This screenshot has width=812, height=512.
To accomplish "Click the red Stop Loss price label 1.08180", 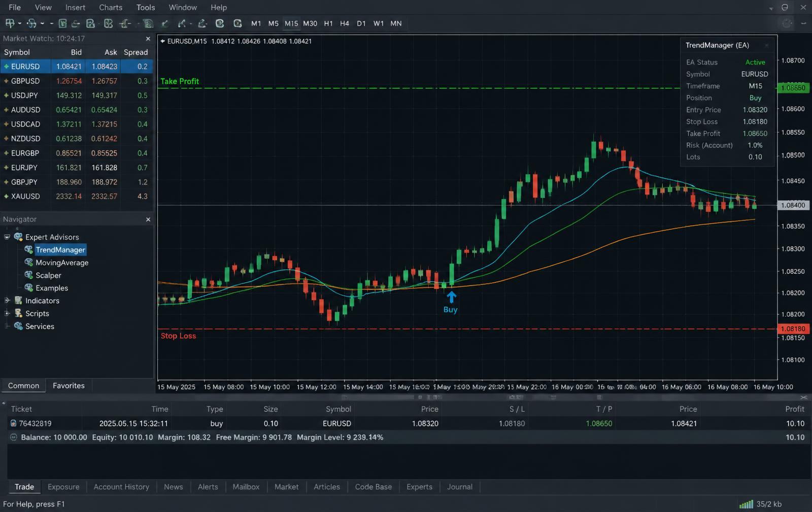I will tap(793, 329).
